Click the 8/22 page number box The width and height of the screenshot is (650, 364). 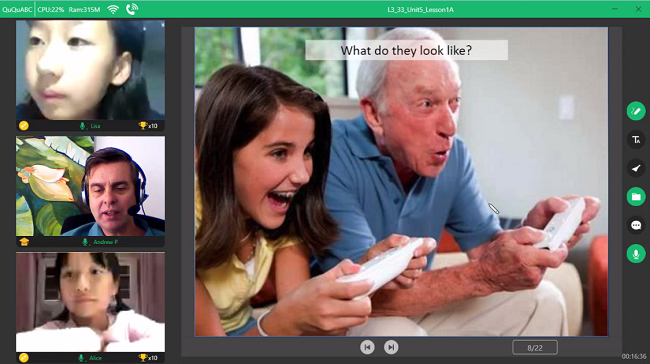[x=535, y=348]
